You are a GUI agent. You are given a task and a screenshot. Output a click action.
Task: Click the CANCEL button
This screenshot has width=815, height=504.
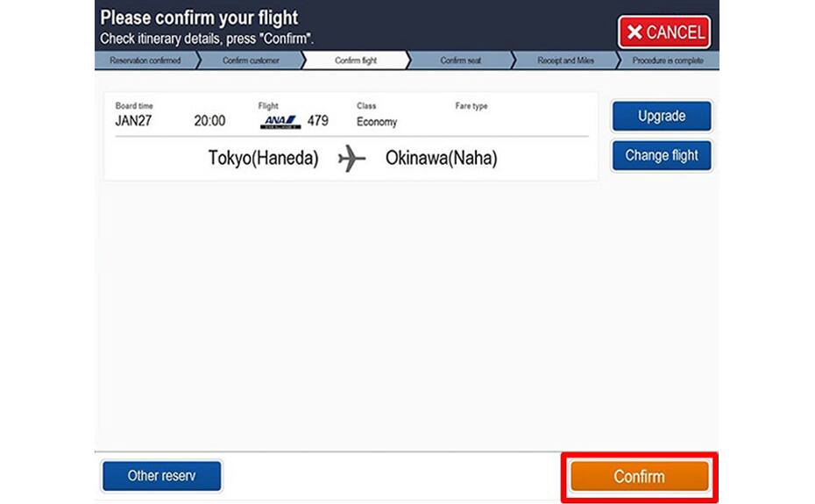pos(664,32)
